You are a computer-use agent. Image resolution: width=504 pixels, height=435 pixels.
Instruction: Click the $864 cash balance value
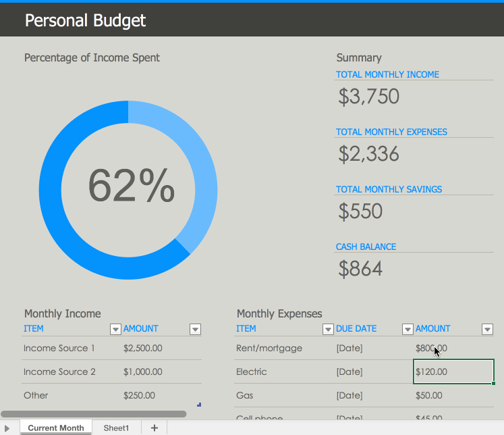[360, 268]
